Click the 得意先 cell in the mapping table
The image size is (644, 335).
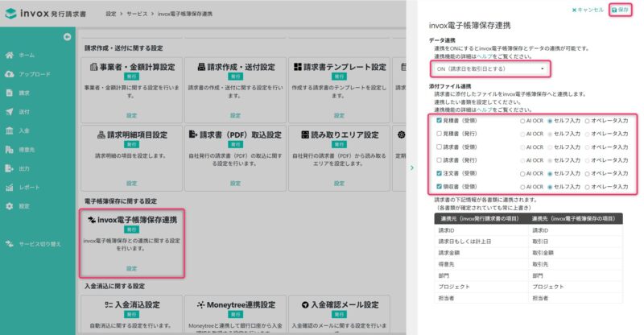pos(481,264)
